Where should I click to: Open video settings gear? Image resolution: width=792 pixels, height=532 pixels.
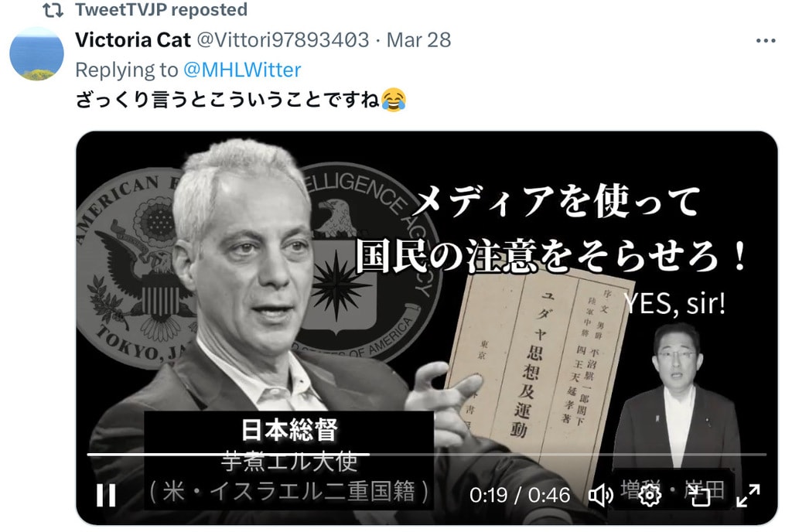point(650,495)
